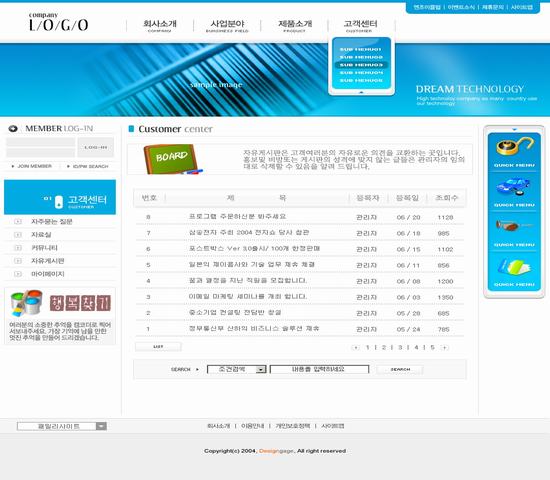The height and width of the screenshot is (480, 550).
Task: Click the SEARCH button beside search field
Action: [400, 369]
